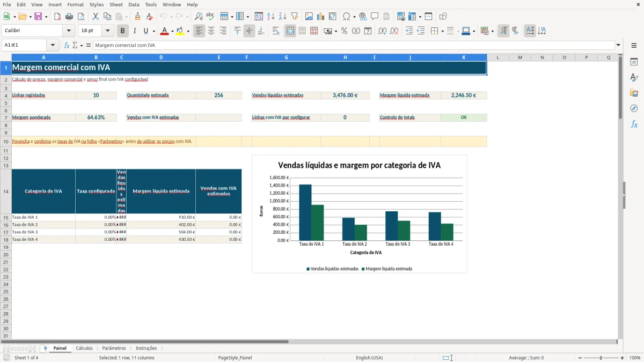Toggle Center Vertically alignment
The width and height of the screenshot is (644, 362).
[249, 31]
